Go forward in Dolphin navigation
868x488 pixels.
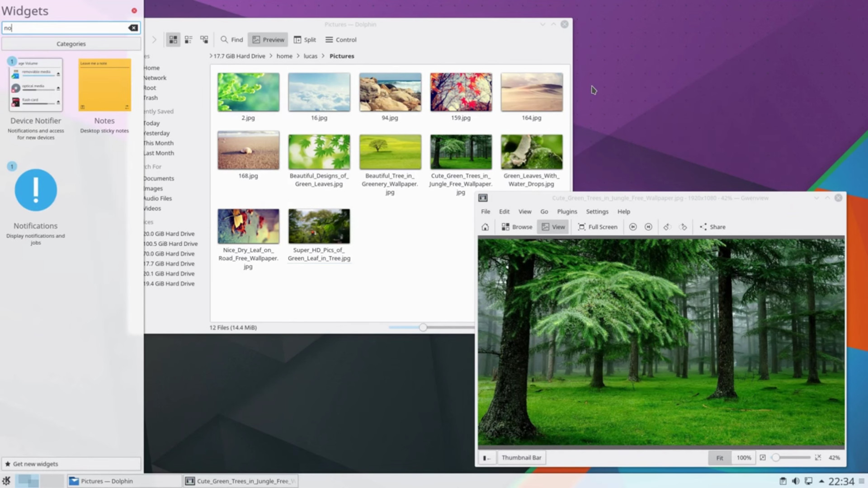coord(154,40)
